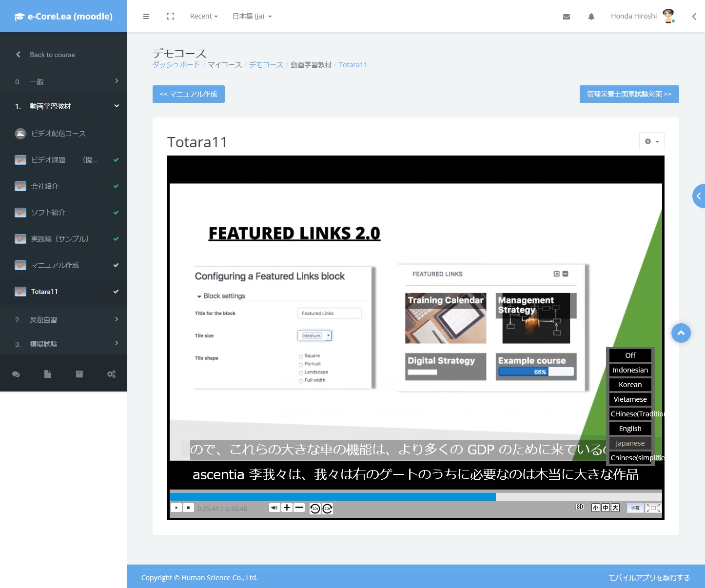Screen dimensions: 705x588
Task: Toggle completion check for Totara11
Action: 116,291
